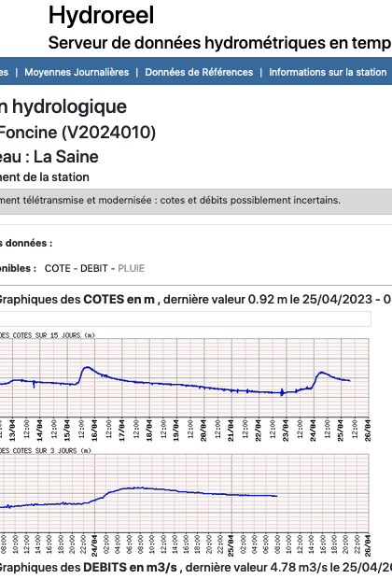This screenshot has width=392, height=579.
Task: Click the empty box above the graphs
Action: (x=186, y=318)
